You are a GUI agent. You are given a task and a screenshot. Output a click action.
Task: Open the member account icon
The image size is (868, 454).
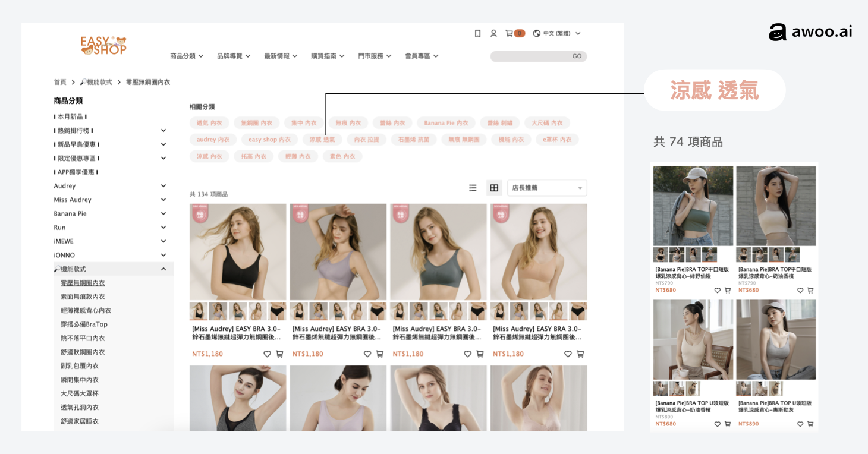[493, 34]
